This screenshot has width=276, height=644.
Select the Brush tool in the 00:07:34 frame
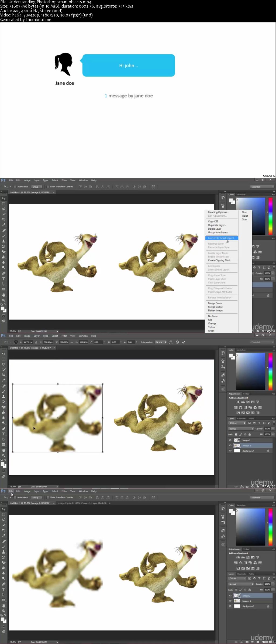4,391
